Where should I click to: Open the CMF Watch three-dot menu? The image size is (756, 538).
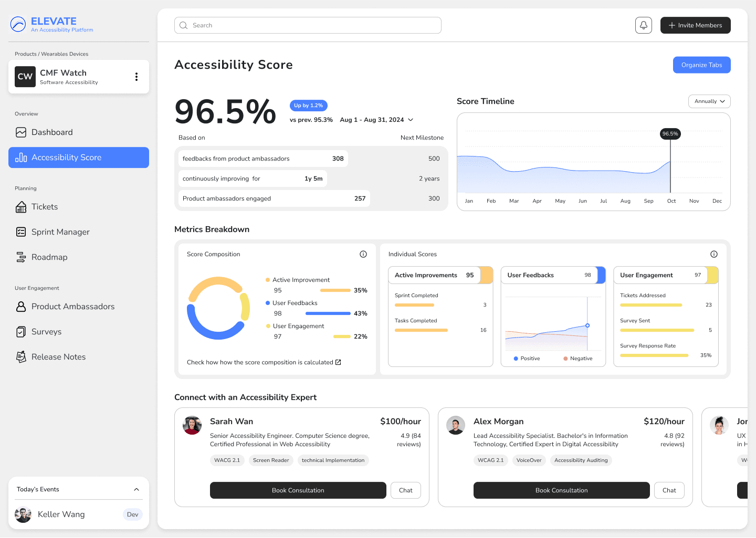coord(136,76)
